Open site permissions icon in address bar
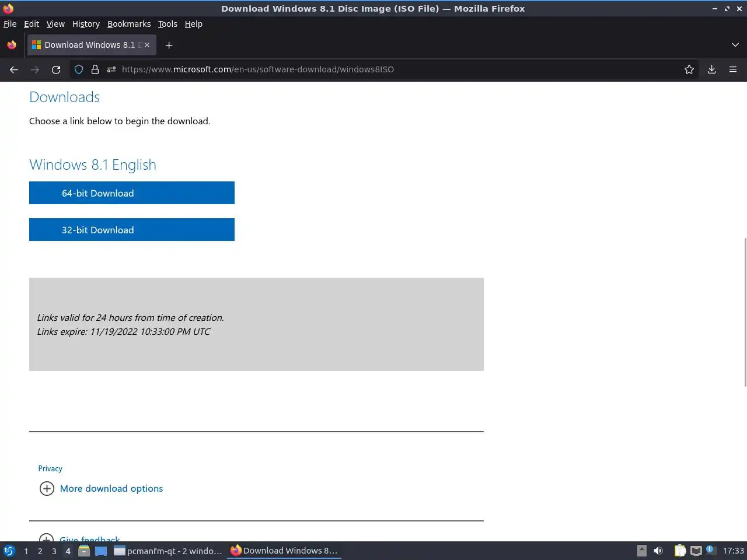747x560 pixels. 111,69
